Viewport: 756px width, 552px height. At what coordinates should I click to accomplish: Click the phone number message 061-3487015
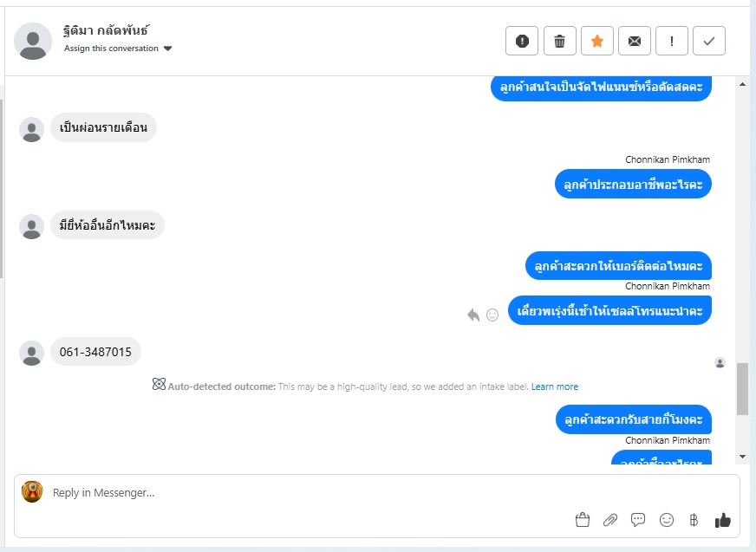click(x=95, y=352)
